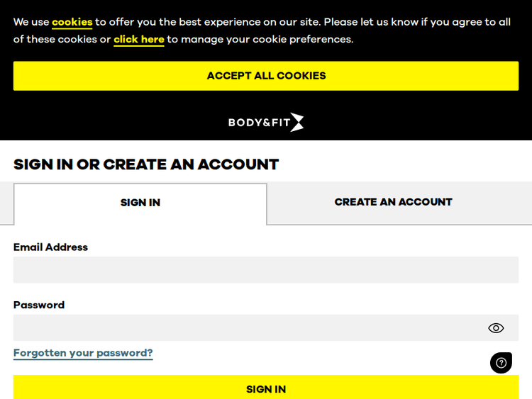
Task: Switch to the Sign In tab
Action: 140,203
